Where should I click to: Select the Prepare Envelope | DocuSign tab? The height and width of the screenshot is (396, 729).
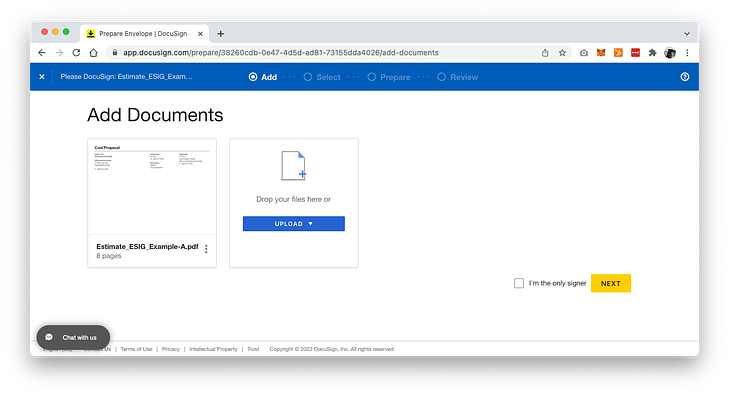click(143, 33)
